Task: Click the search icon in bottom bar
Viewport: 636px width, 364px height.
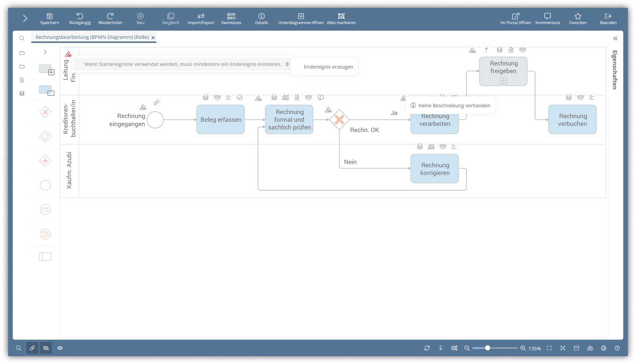Action: pyautogui.click(x=19, y=348)
